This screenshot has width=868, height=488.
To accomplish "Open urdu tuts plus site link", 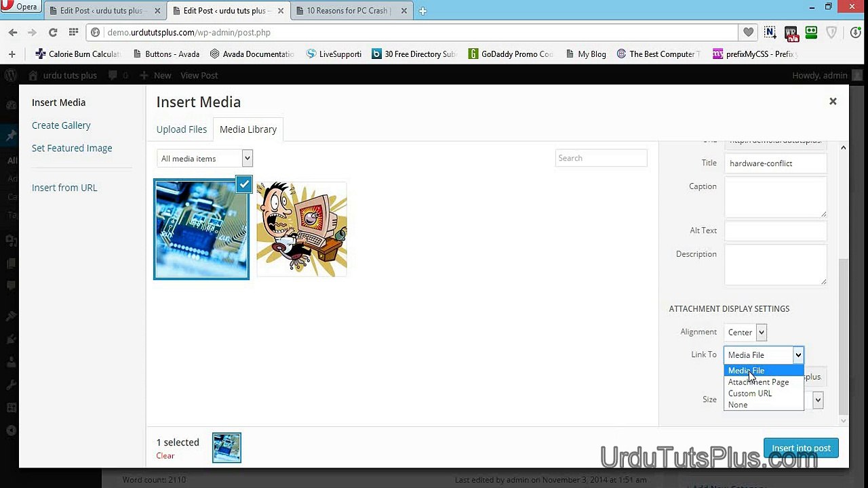I will click(63, 75).
